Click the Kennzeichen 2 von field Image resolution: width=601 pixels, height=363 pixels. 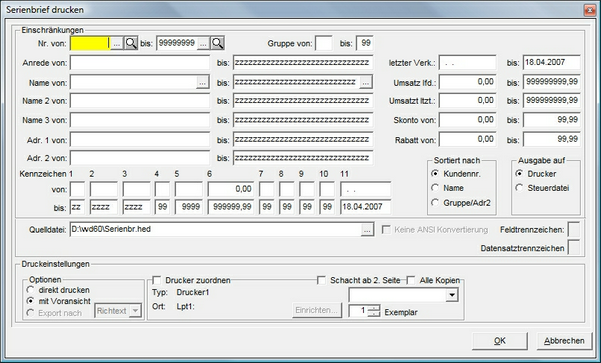[x=103, y=189]
